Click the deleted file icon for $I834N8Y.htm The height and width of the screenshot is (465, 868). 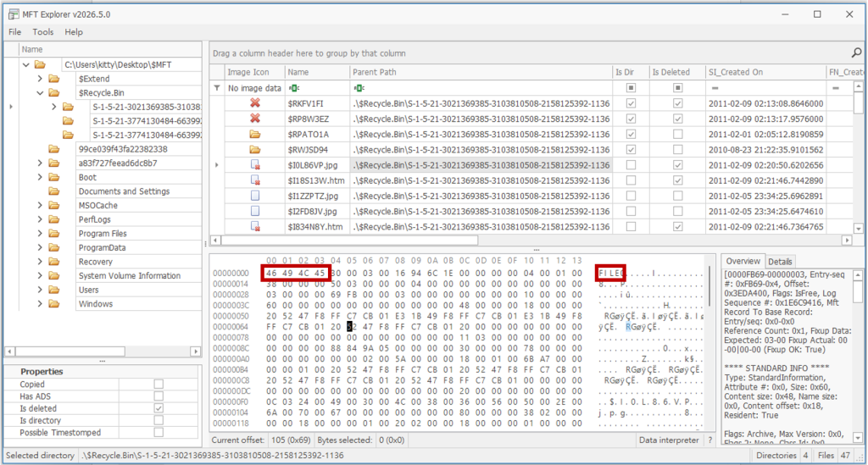[255, 226]
